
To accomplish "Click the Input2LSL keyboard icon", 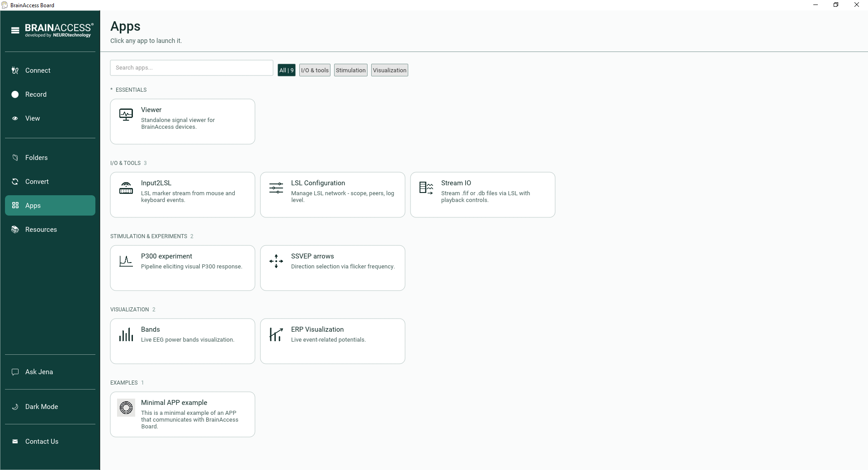I will (126, 188).
